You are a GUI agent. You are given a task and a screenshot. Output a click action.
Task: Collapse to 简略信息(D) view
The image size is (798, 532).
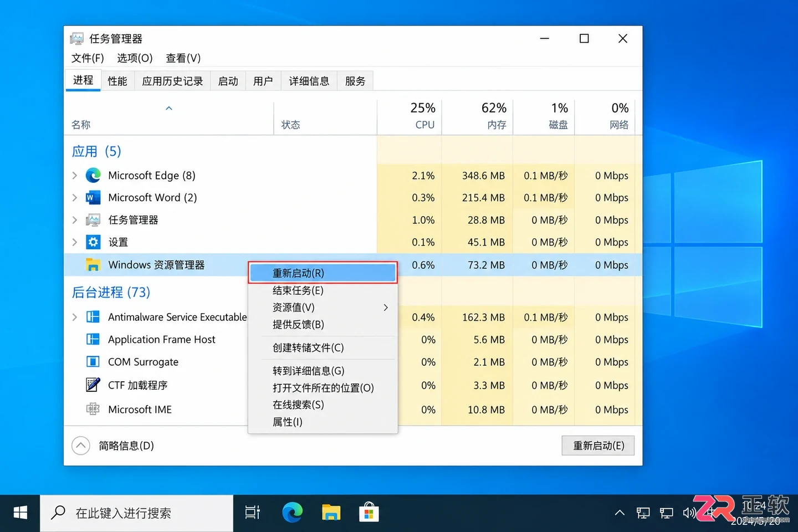click(113, 446)
